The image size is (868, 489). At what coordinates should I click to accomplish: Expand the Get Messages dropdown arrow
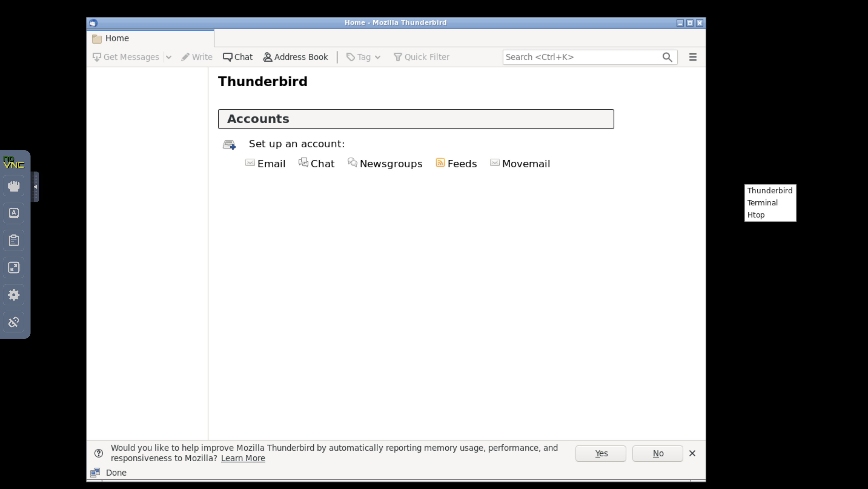click(x=169, y=57)
